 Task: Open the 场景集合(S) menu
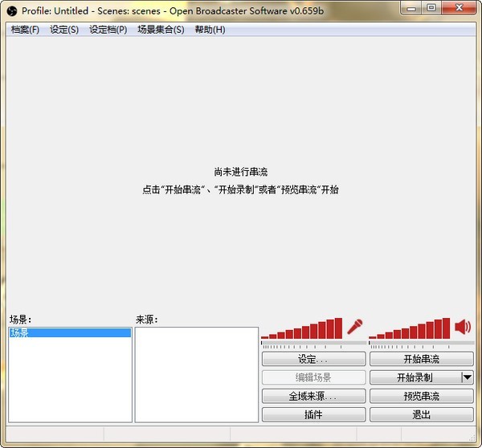pos(161,30)
